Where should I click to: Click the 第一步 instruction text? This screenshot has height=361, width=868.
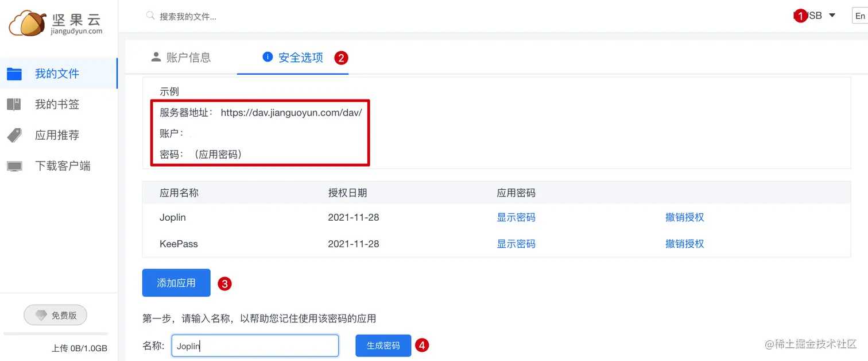[x=259, y=318]
